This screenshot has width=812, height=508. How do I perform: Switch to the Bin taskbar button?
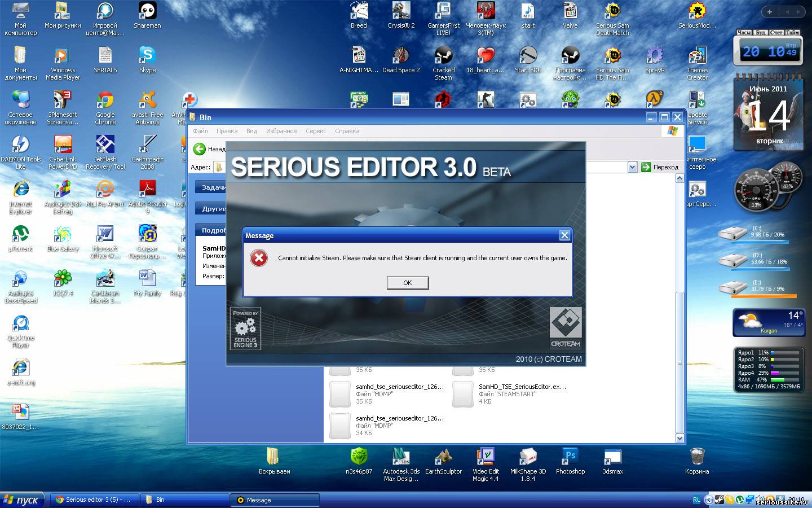pyautogui.click(x=184, y=500)
